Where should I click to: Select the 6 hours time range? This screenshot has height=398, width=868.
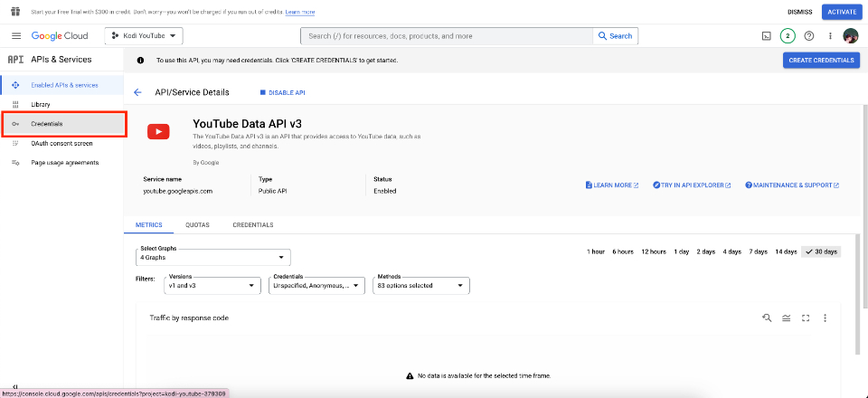623,251
